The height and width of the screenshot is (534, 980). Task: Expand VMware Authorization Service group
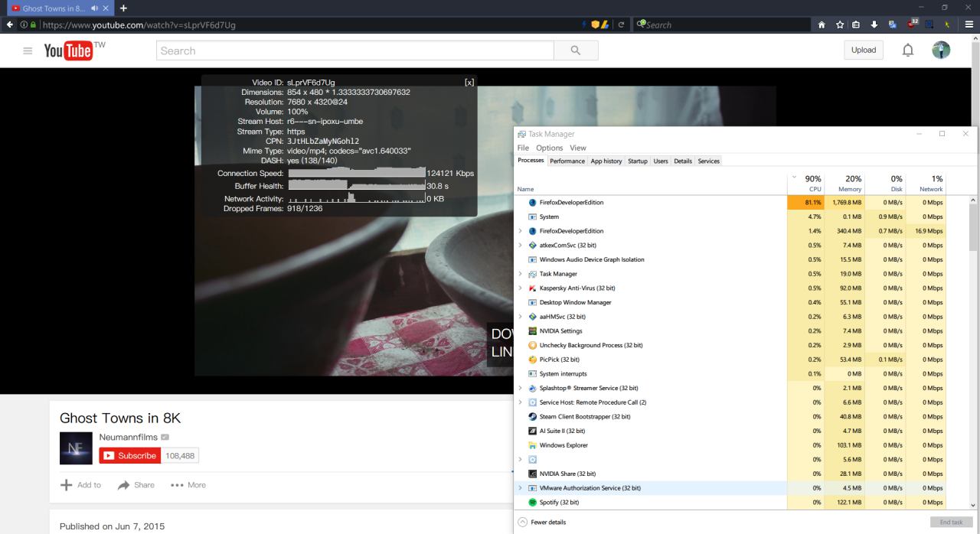pyautogui.click(x=521, y=488)
